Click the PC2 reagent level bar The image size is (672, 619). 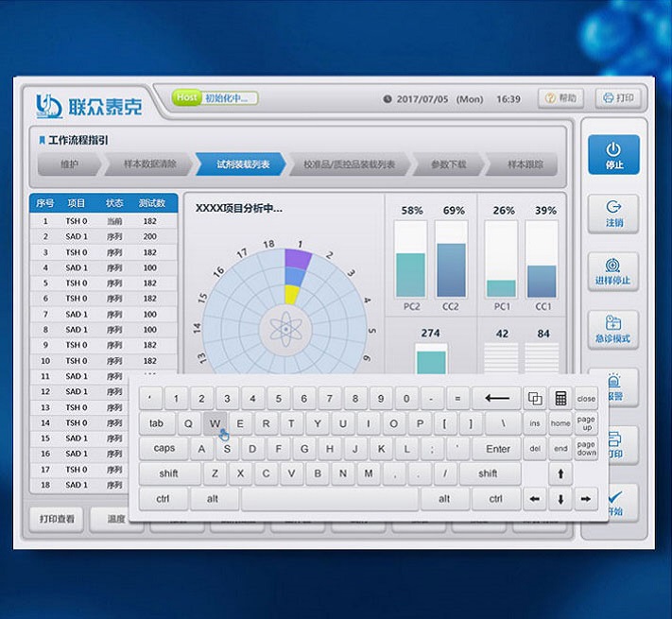point(410,260)
